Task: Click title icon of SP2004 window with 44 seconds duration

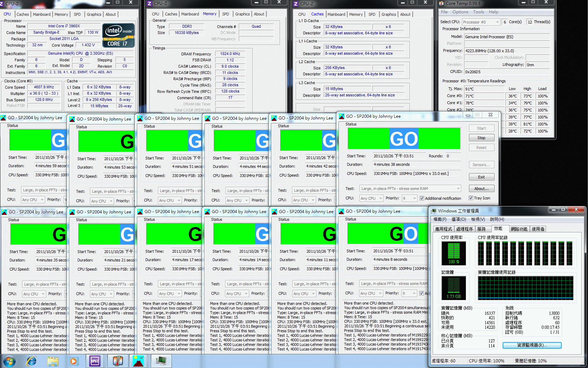Action: [208, 118]
